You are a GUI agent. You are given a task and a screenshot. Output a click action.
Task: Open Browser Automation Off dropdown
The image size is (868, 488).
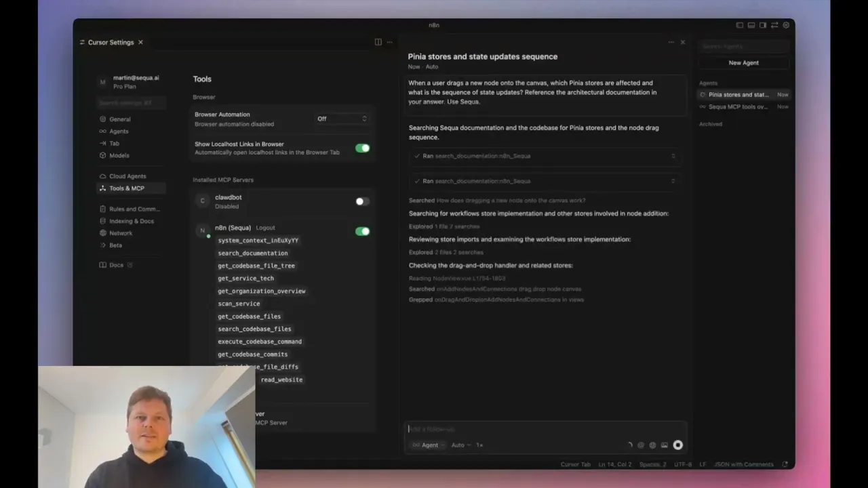pos(342,119)
